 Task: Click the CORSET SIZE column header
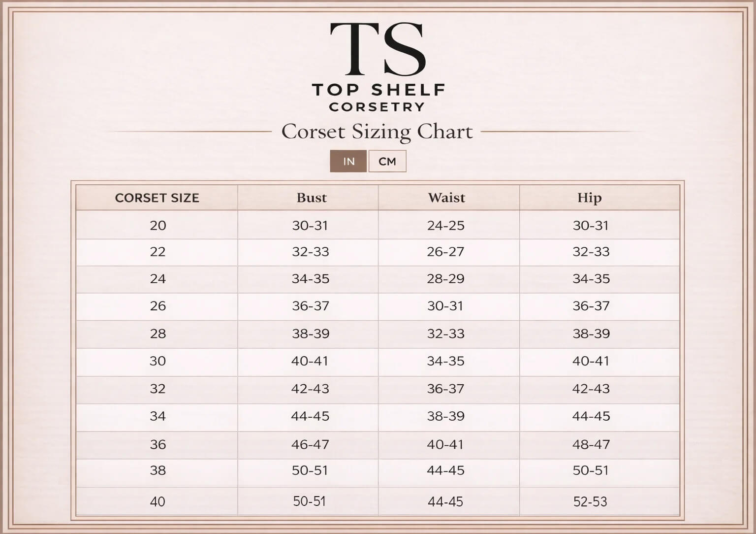[x=157, y=198]
